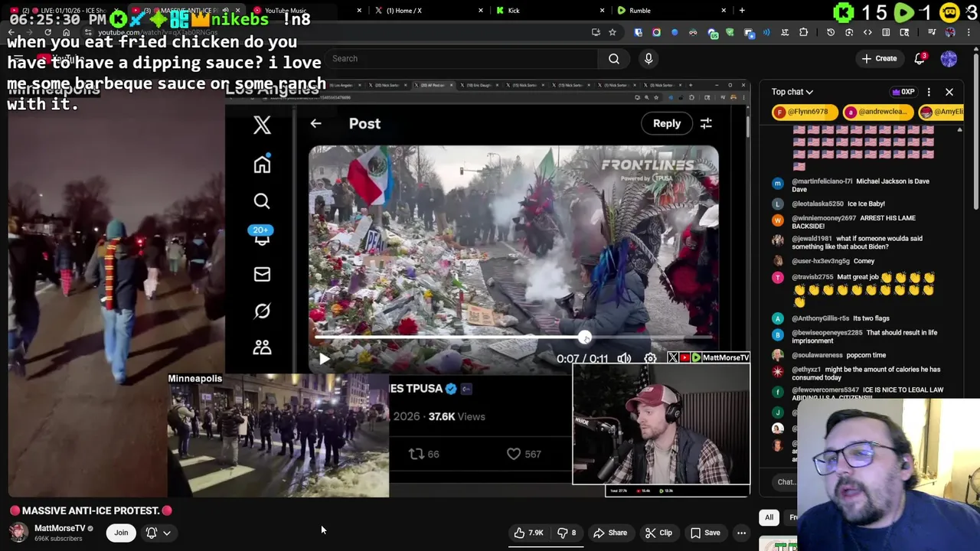
Task: Save the video to a playlist
Action: [x=705, y=533]
